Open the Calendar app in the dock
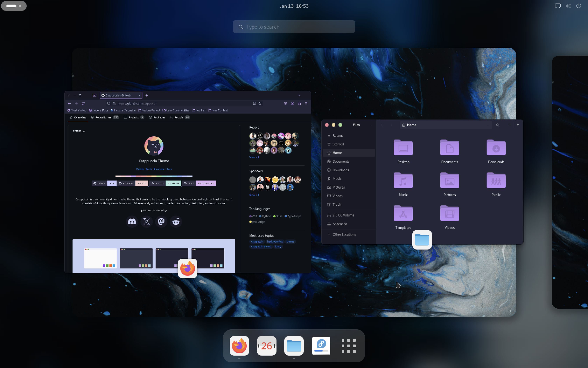 pos(267,346)
